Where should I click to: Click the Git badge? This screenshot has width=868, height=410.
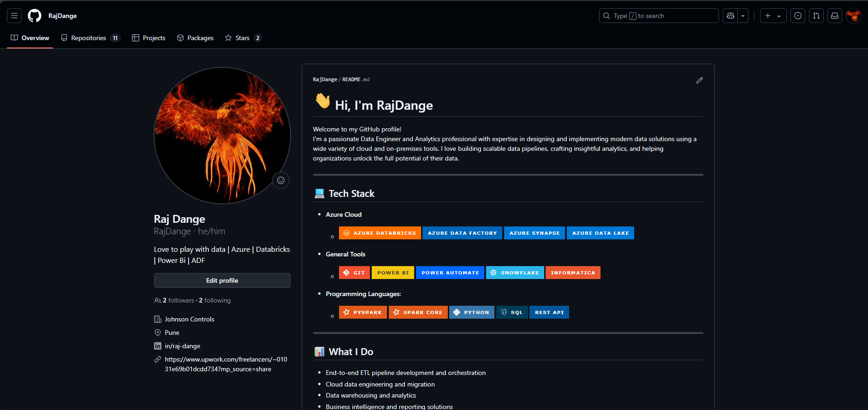[x=354, y=273]
